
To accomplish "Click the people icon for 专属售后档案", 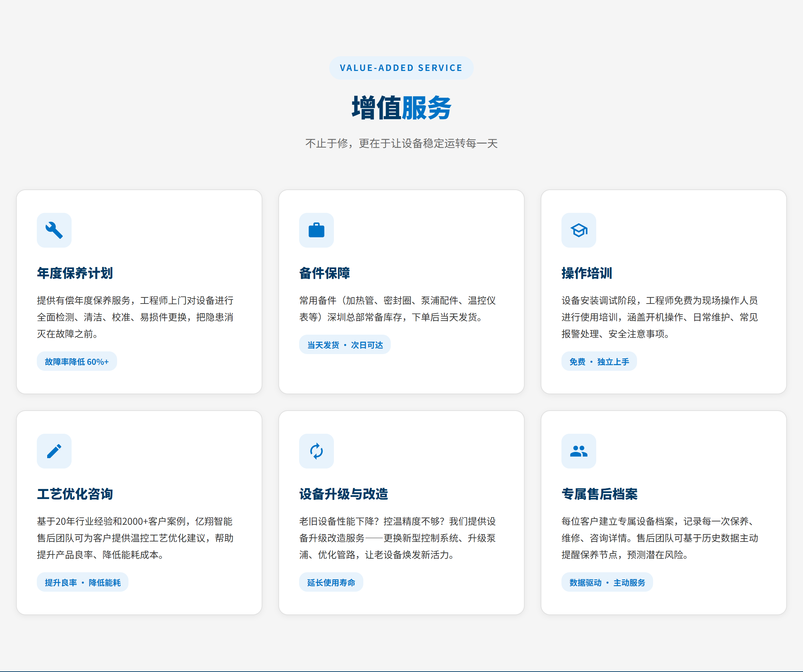I will tap(578, 451).
